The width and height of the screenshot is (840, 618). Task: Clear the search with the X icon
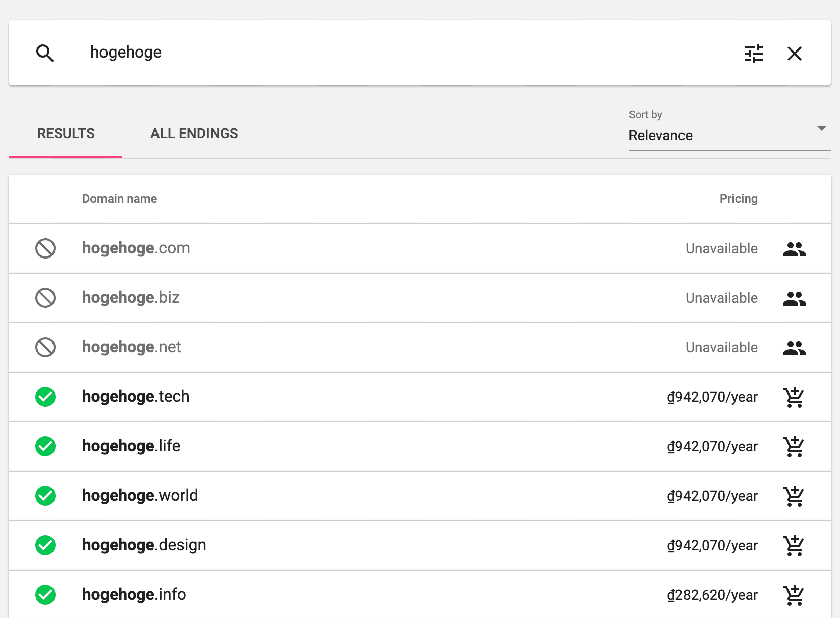pos(794,54)
